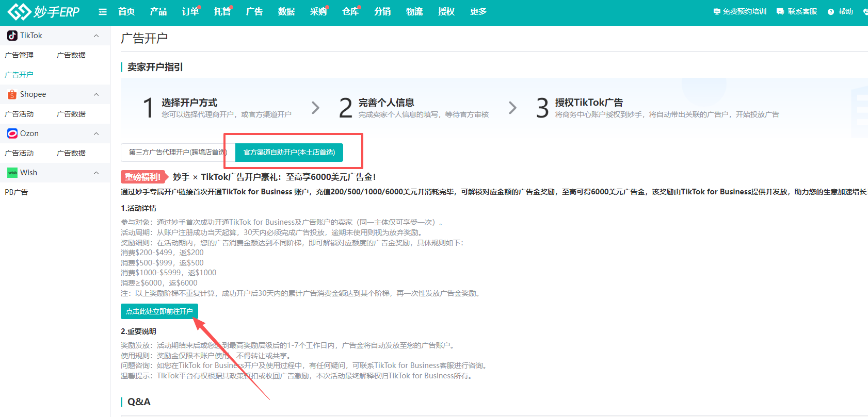Click step 1 选择开户方式 heading
Screen dimensions: 868x417
point(189,103)
